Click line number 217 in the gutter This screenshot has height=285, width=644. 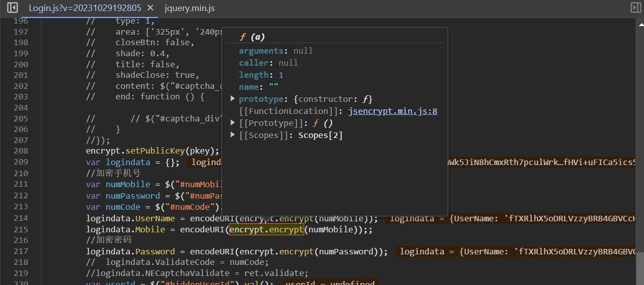click(x=21, y=251)
